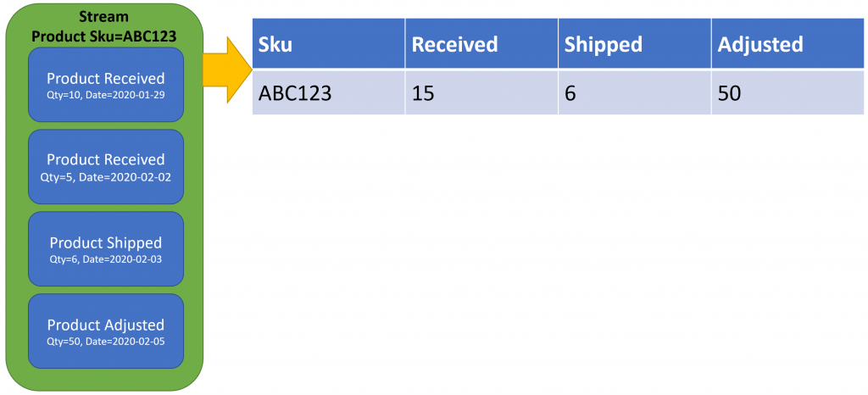
Task: Click the Received value 15 cell
Action: tap(481, 93)
